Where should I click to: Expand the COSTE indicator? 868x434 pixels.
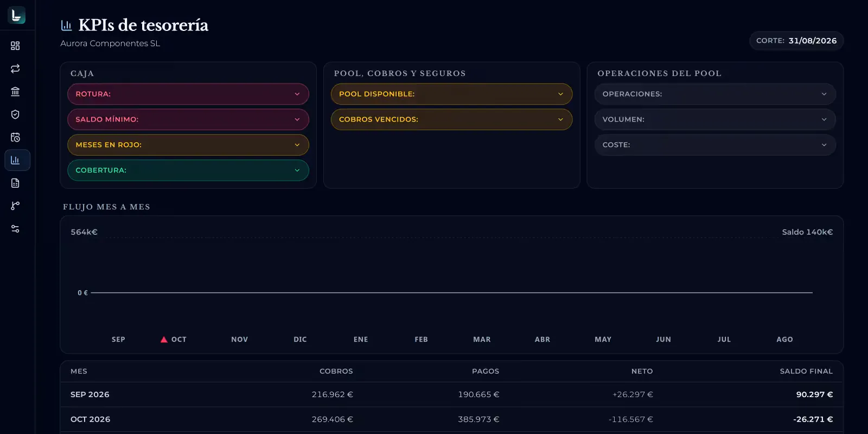point(715,145)
